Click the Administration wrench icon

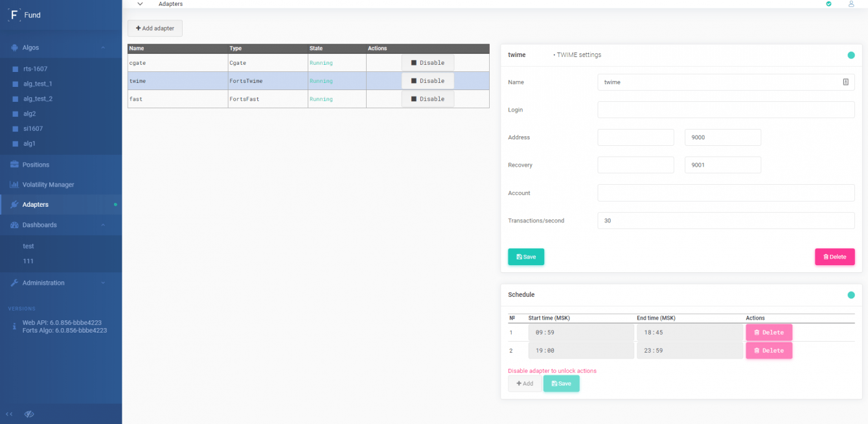tap(14, 283)
